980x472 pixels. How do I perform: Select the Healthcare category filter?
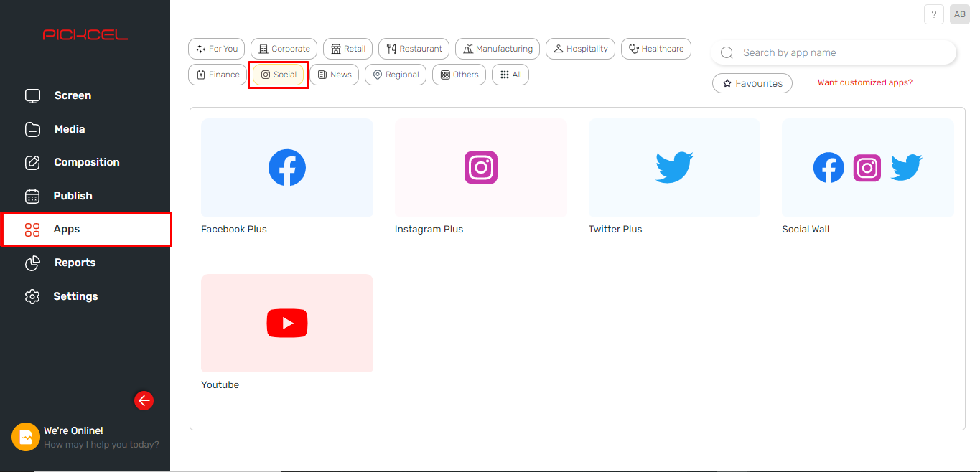tap(656, 49)
